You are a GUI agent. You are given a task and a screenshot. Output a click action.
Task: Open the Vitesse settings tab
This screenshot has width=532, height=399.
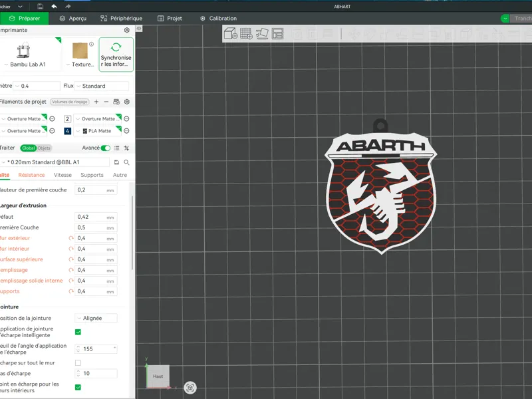click(x=63, y=175)
